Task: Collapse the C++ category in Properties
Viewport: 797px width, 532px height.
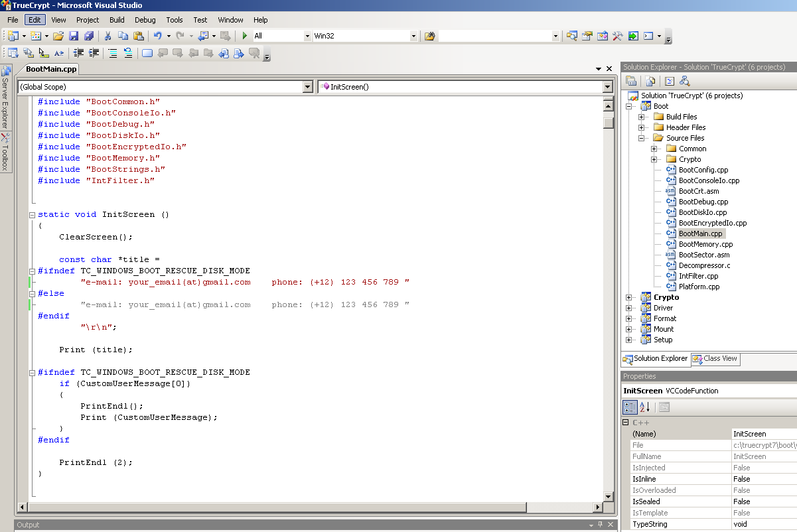Action: tap(626, 423)
